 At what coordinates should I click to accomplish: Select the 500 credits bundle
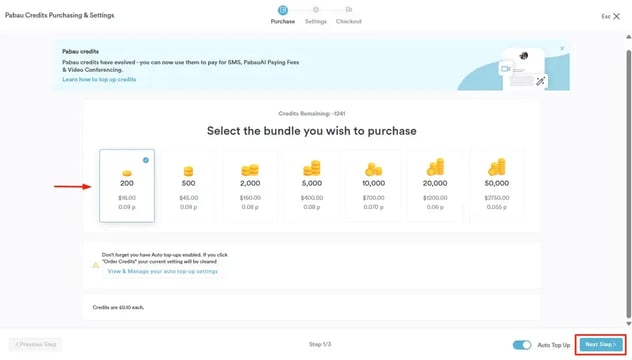pyautogui.click(x=188, y=185)
